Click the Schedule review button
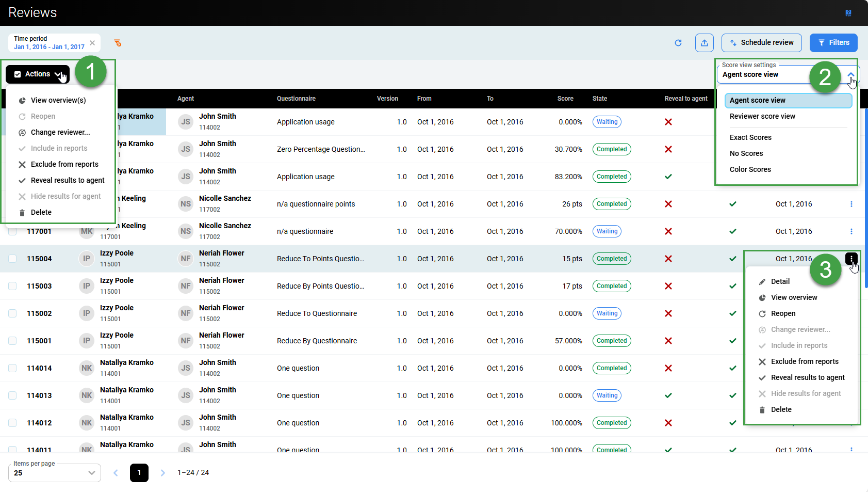This screenshot has width=868, height=492. 761,43
